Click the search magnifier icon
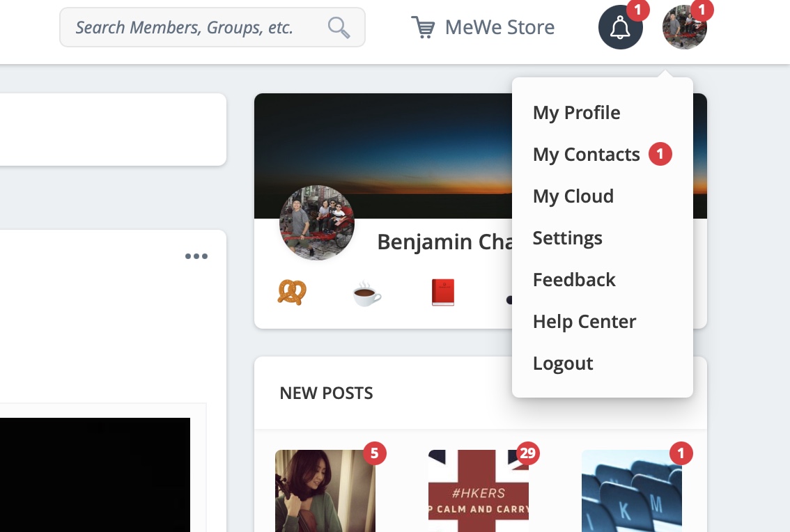790x532 pixels. tap(339, 27)
